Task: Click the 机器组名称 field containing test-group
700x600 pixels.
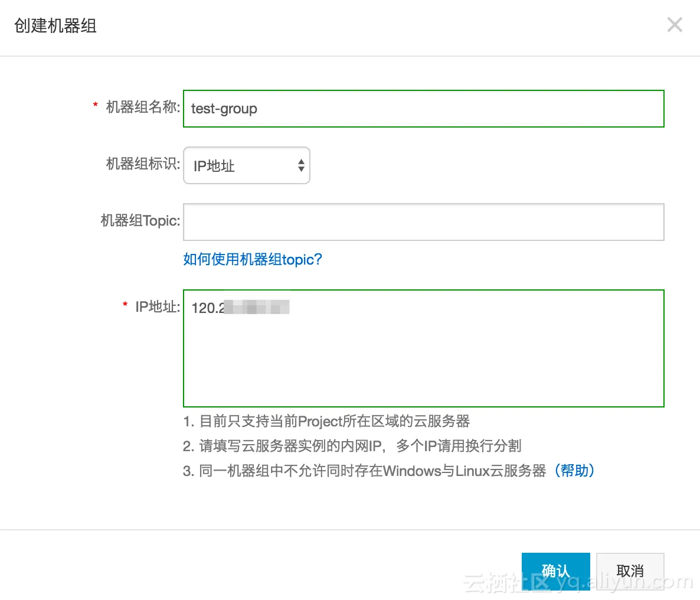Action: coord(424,109)
